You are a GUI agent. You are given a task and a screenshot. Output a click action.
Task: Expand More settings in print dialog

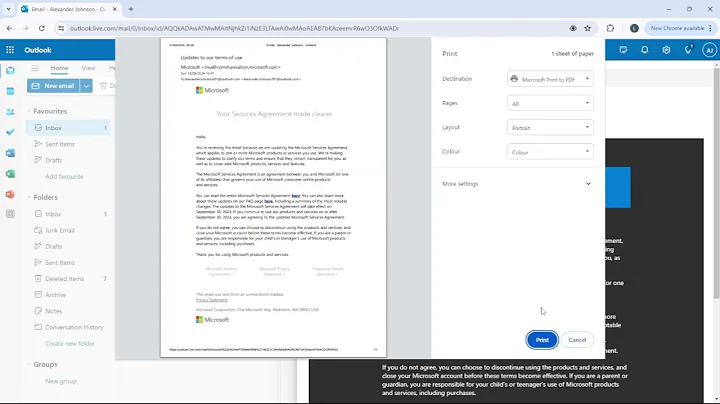coord(517,184)
